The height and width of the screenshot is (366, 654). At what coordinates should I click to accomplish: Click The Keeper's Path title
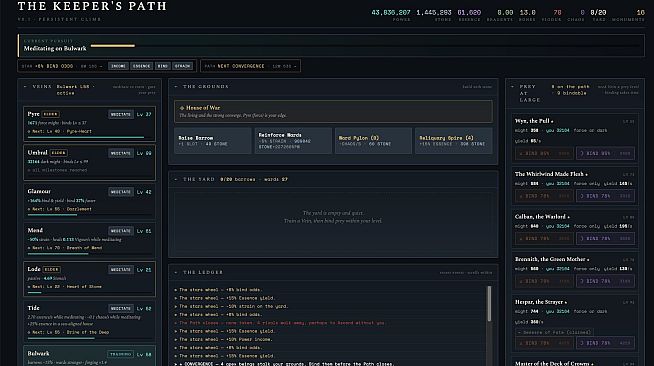click(92, 6)
